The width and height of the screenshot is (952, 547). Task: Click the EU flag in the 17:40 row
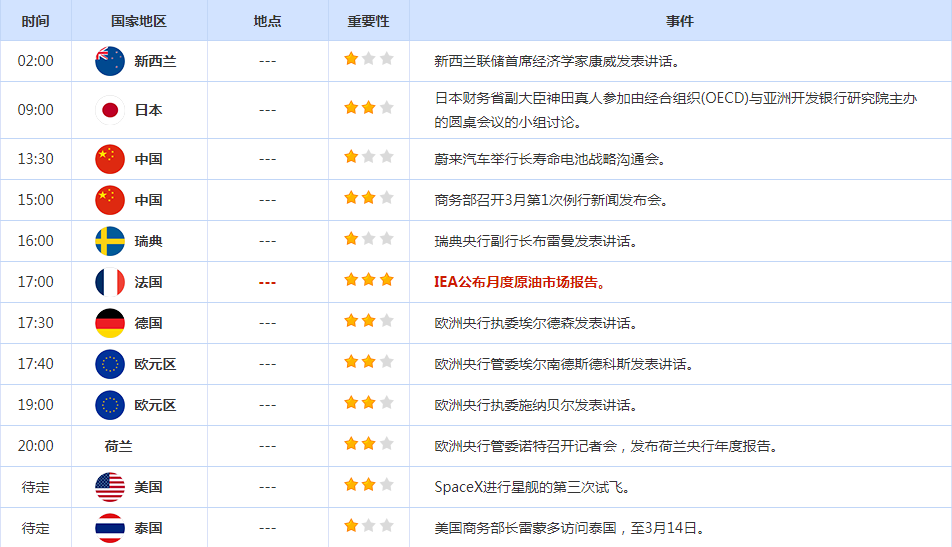[x=110, y=364]
